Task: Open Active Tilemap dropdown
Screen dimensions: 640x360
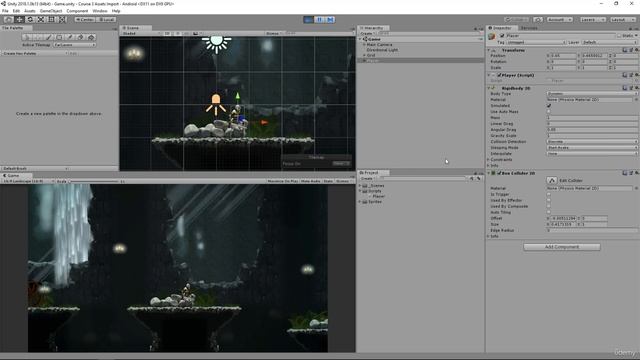Action: (x=75, y=45)
